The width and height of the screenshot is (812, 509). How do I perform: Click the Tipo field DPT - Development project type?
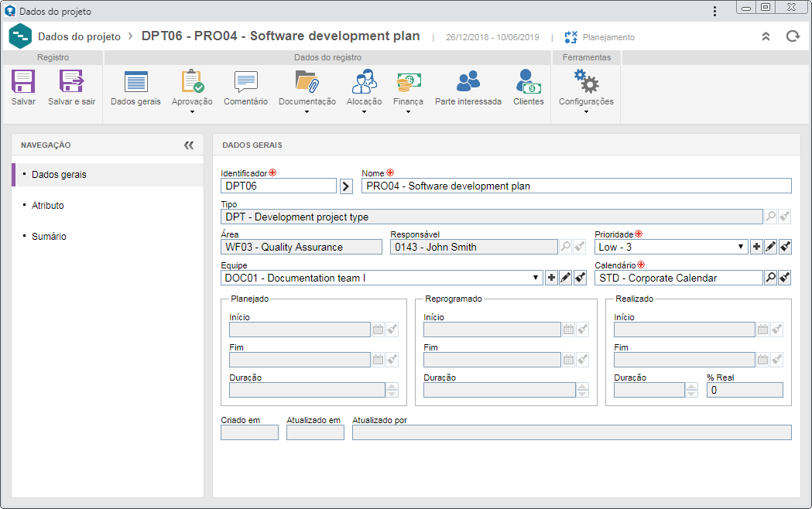492,217
